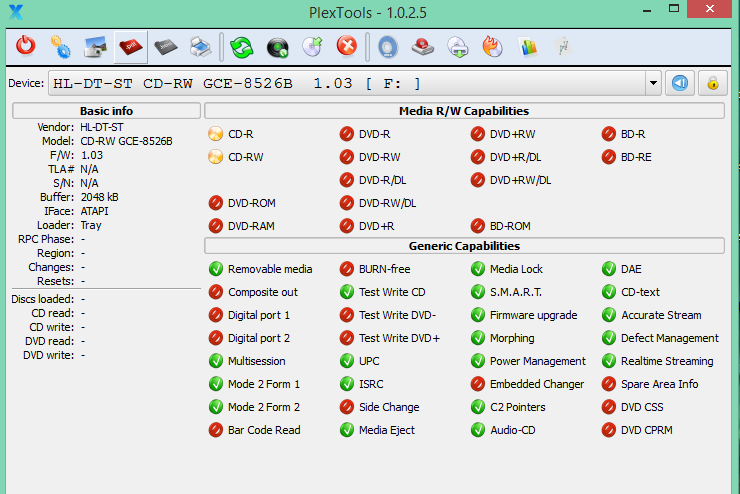Click the DAE green check icon

609,269
